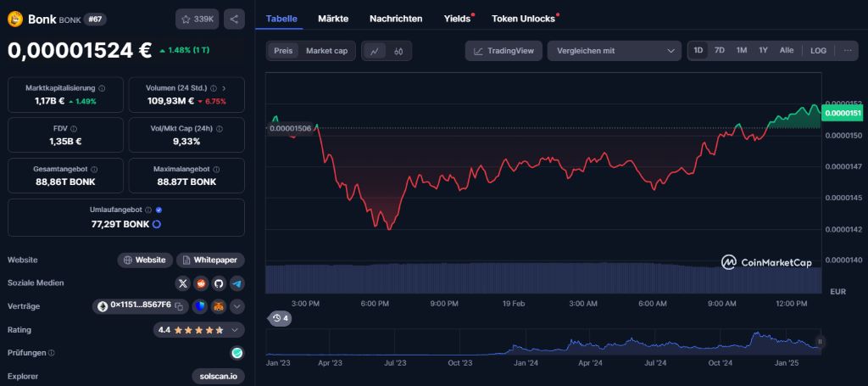Click the green current price label 0.0000151
This screenshot has height=386, width=868.
coord(843,113)
